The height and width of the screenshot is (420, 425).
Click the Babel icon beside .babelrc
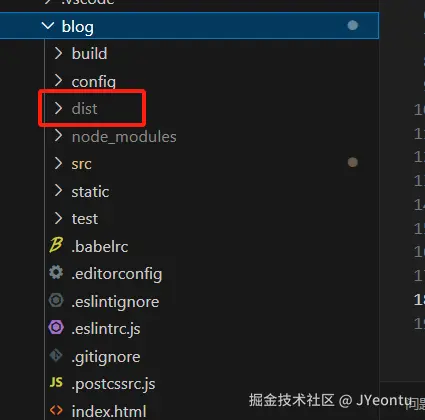[56, 245]
